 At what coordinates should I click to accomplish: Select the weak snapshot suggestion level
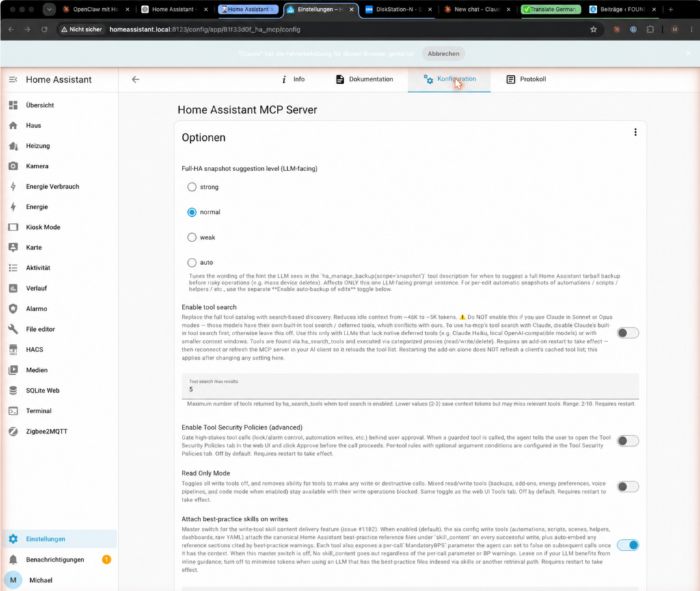[x=191, y=237]
